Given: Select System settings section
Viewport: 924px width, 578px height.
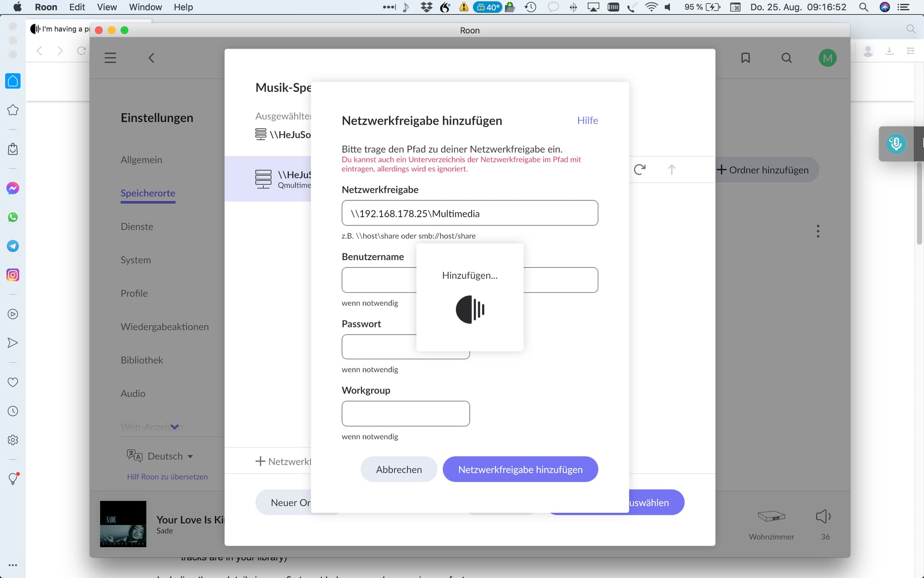Looking at the screenshot, I should pyautogui.click(x=136, y=260).
